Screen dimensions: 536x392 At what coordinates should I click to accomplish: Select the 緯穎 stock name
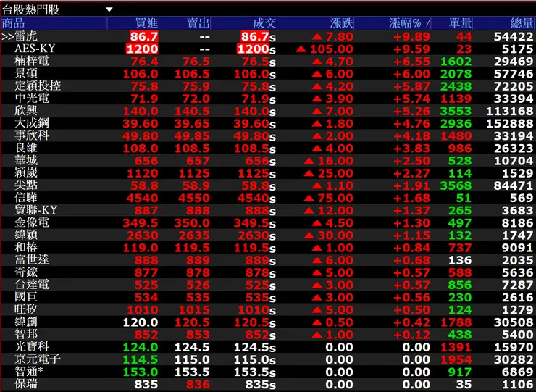(x=26, y=235)
